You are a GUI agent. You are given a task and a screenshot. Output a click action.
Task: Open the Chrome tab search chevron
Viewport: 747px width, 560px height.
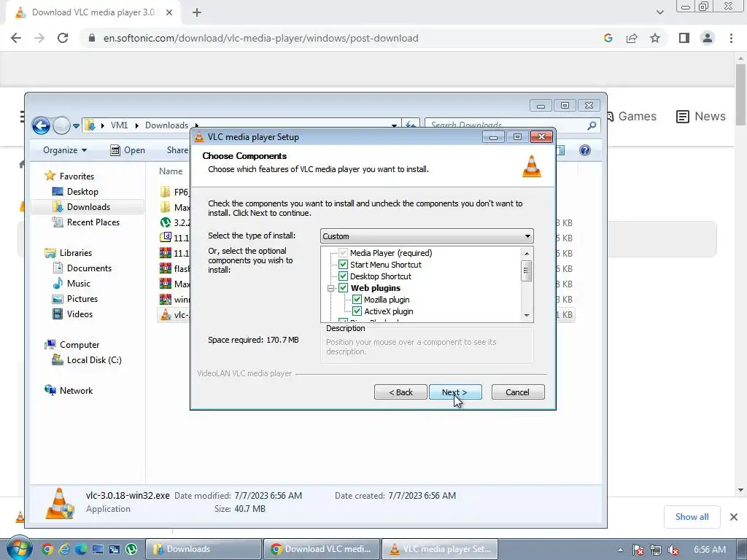(x=659, y=12)
